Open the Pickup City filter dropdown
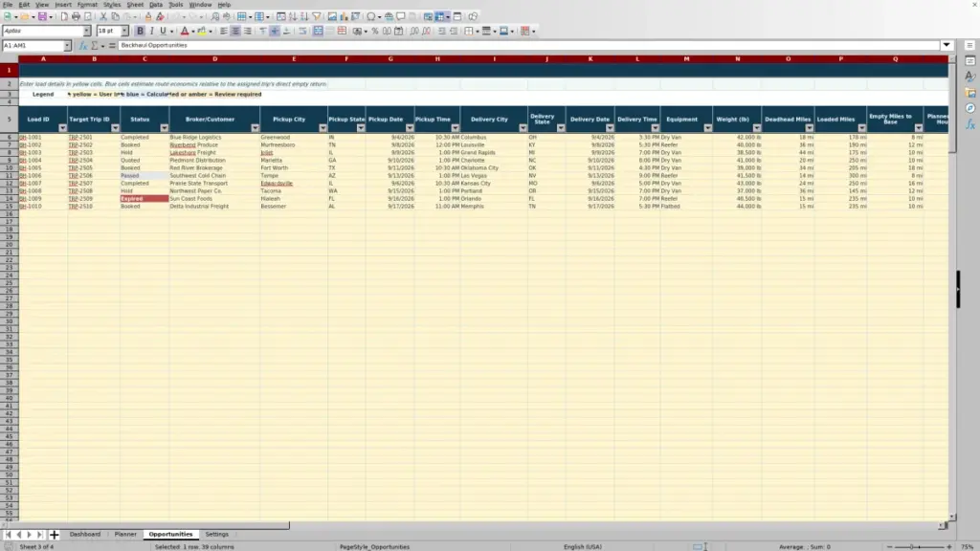Screen dimensions: 980x551 coord(323,128)
